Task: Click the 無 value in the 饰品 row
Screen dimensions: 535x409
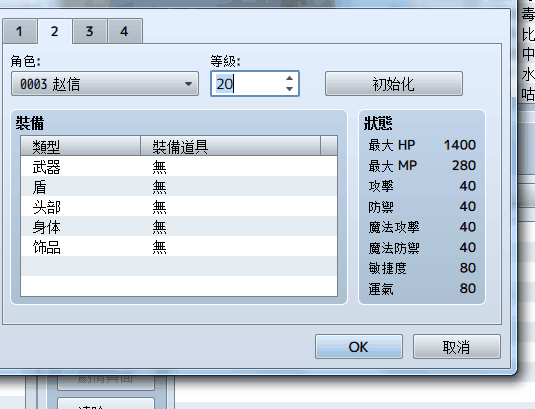Action: pos(159,248)
